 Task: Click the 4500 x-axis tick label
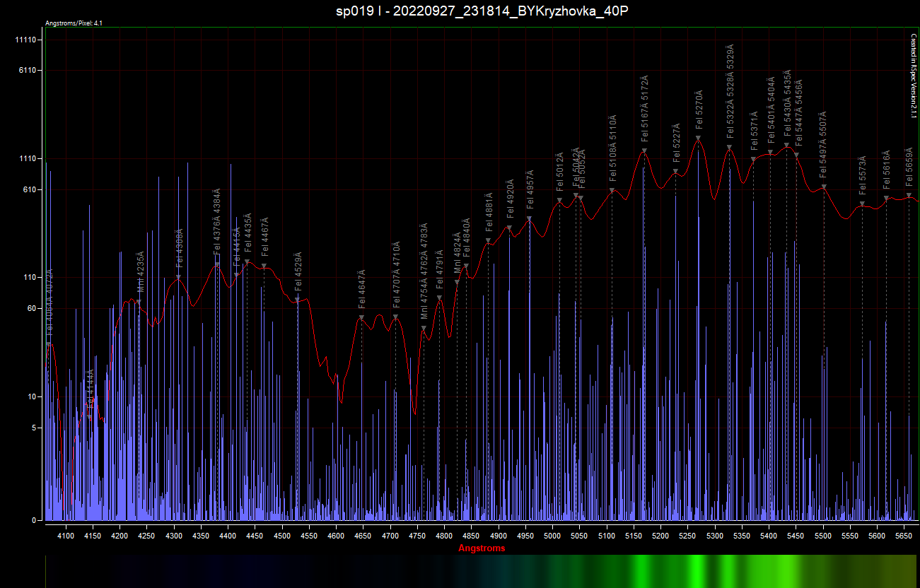click(x=282, y=536)
